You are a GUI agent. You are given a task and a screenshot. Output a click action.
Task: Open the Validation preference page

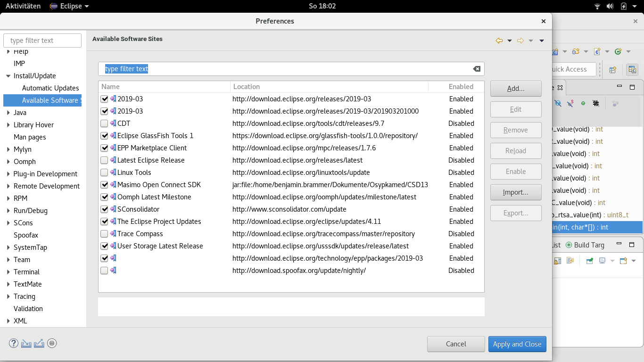28,309
